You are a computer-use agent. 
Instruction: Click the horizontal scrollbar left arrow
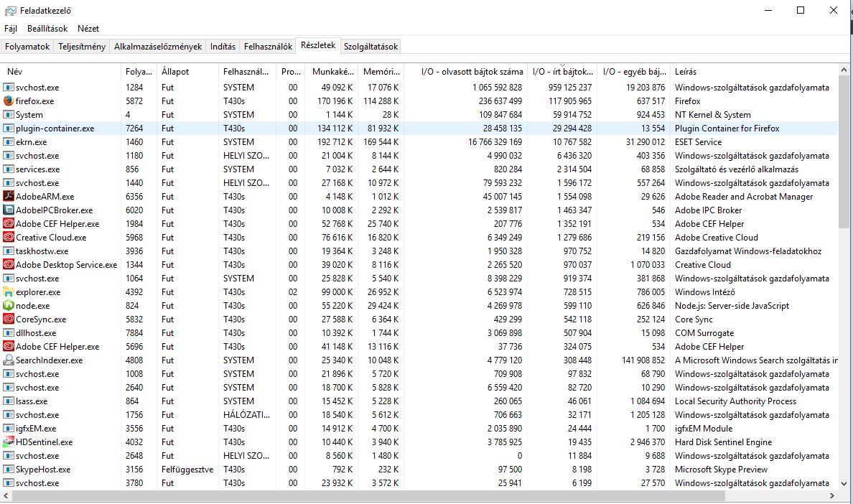(6, 495)
